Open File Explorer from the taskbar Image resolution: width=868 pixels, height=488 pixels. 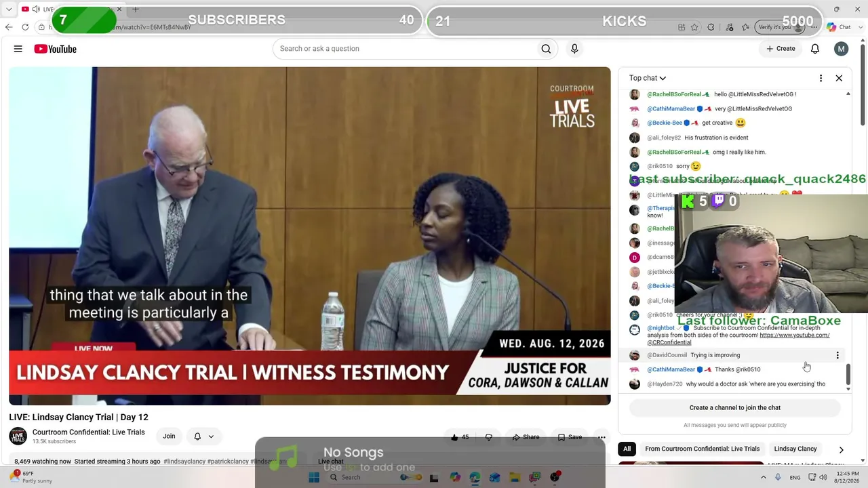tap(515, 477)
